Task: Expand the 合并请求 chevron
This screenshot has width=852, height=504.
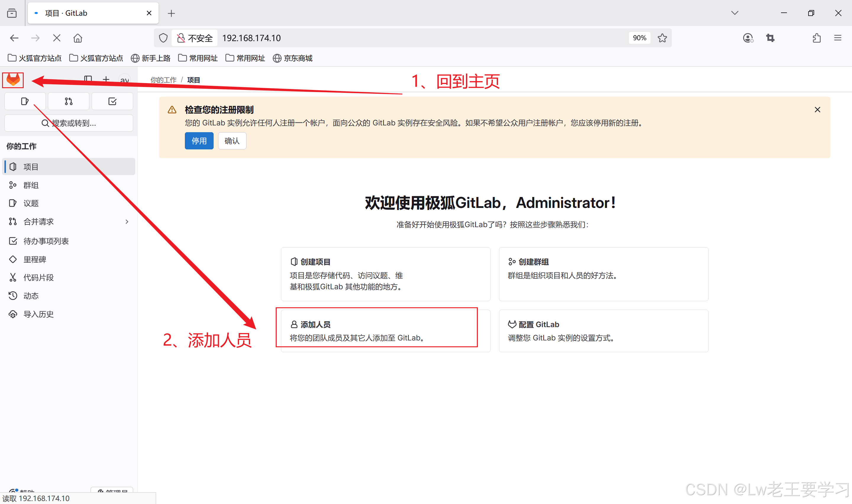Action: [127, 222]
